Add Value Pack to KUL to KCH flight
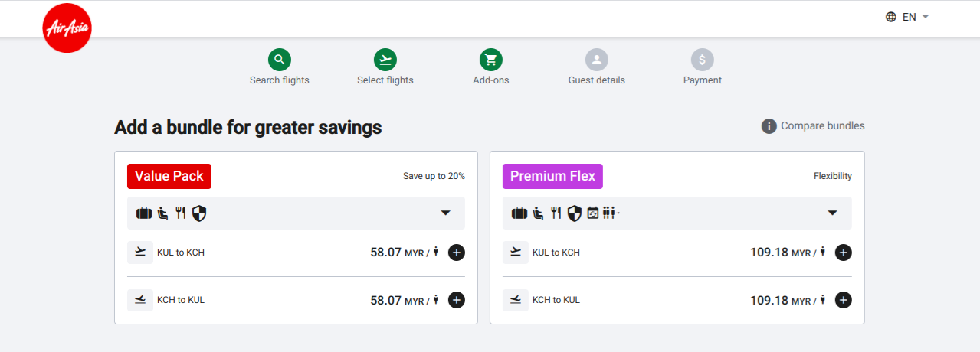Screen dimensions: 980x352 click(457, 253)
